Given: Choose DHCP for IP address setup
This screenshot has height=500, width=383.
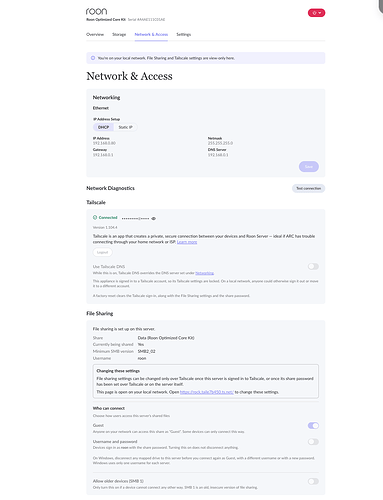Looking at the screenshot, I should (x=103, y=127).
